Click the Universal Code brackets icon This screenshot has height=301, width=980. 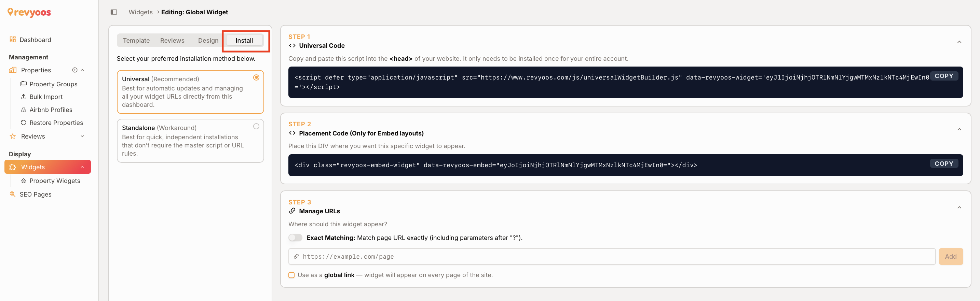click(x=292, y=46)
